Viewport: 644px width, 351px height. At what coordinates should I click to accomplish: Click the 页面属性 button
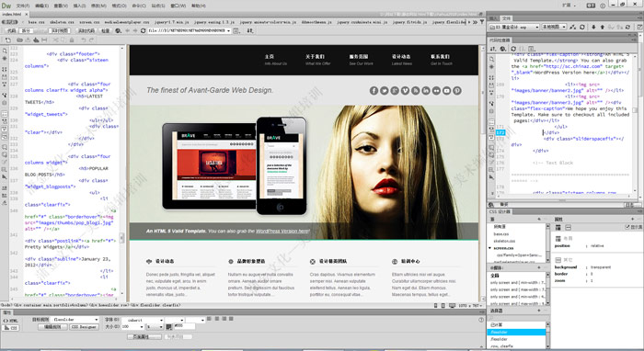point(144,336)
